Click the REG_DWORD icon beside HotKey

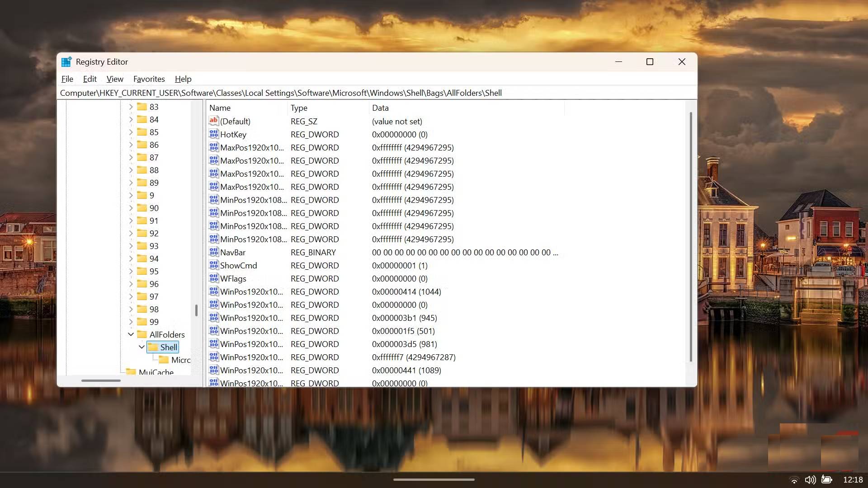pyautogui.click(x=213, y=134)
